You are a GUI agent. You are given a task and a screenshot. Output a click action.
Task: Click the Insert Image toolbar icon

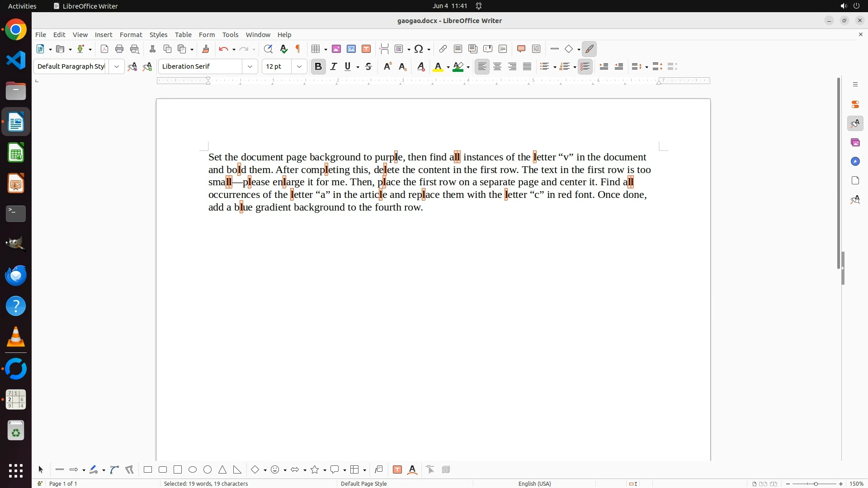point(336,49)
